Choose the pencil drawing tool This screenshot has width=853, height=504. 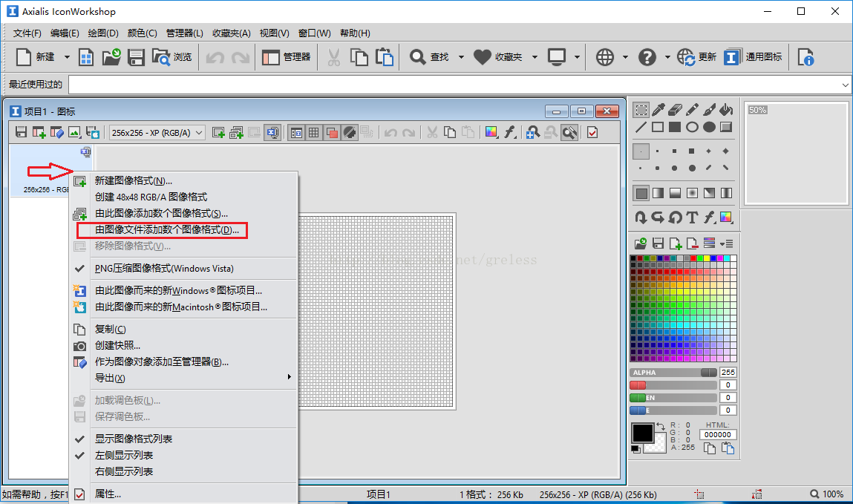pyautogui.click(x=692, y=111)
